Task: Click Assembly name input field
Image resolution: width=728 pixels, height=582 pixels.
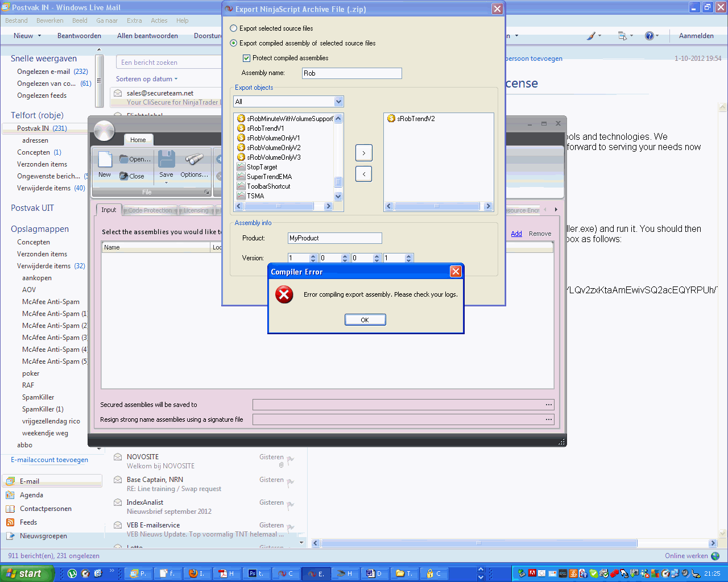Action: click(351, 73)
